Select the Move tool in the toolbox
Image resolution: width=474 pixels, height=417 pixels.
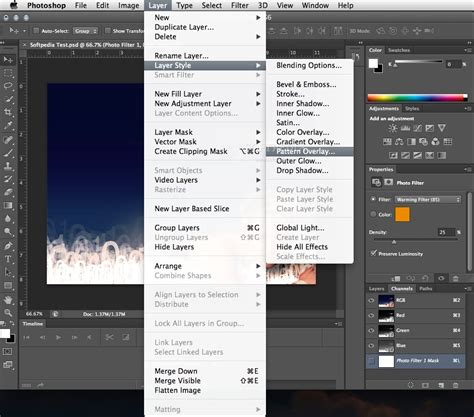(x=8, y=60)
